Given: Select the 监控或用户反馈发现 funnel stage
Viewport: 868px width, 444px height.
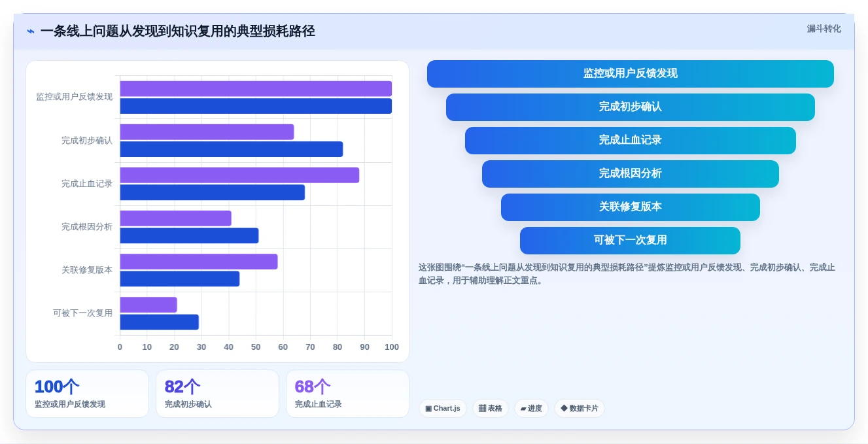Looking at the screenshot, I should (630, 74).
